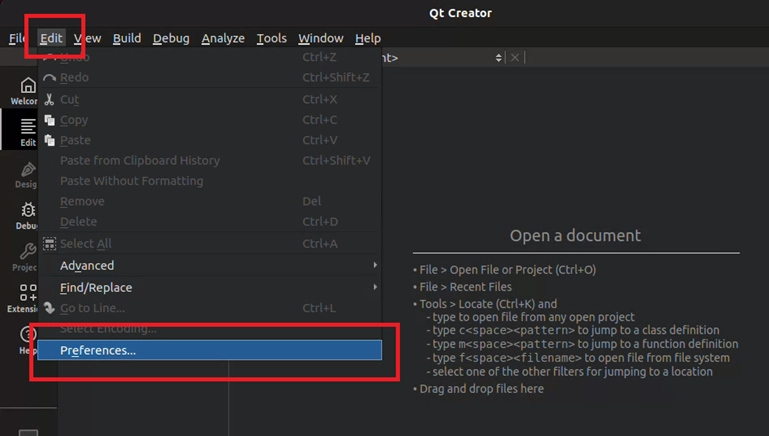Screen dimensions: 769x436
Task: Click the Select All icon in menu
Action: tap(49, 243)
